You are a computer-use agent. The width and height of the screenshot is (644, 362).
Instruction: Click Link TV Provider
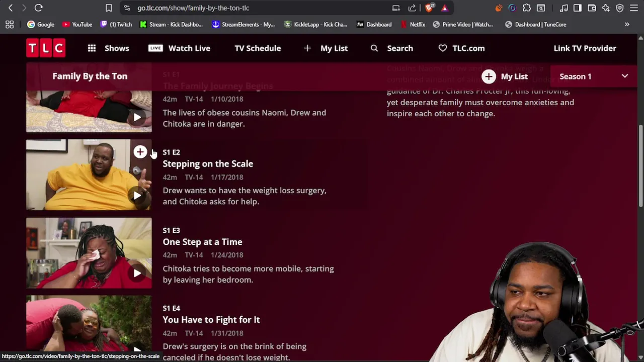pos(585,48)
